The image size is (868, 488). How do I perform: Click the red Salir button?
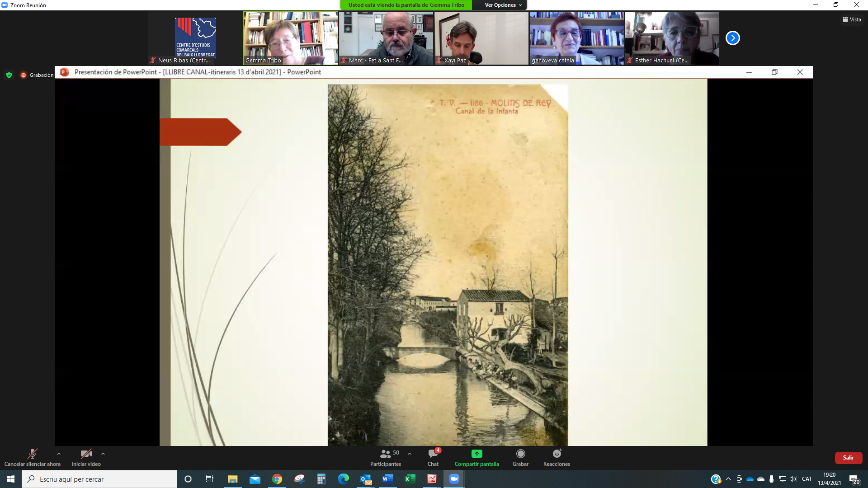coord(848,458)
